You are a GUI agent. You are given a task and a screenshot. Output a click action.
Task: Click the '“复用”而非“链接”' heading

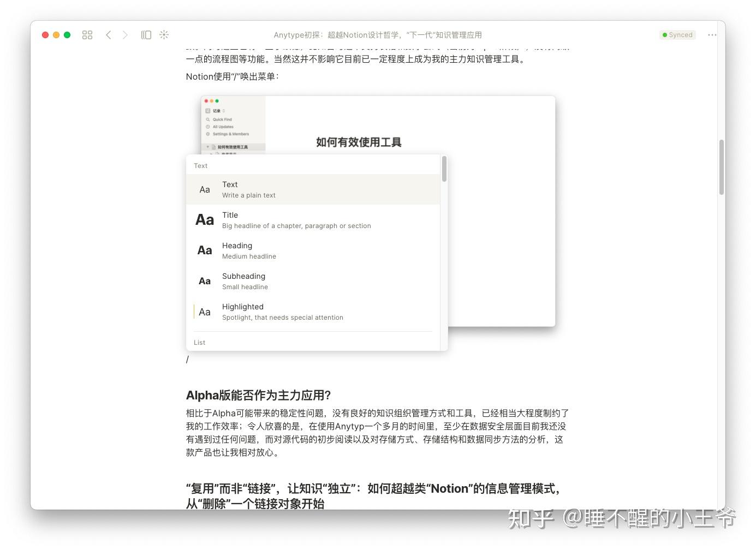click(x=374, y=495)
